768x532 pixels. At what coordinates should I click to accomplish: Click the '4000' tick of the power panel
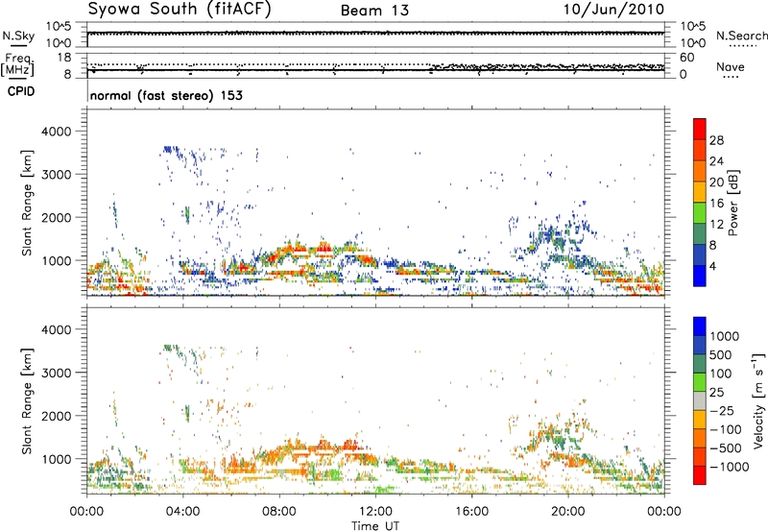pyautogui.click(x=57, y=132)
